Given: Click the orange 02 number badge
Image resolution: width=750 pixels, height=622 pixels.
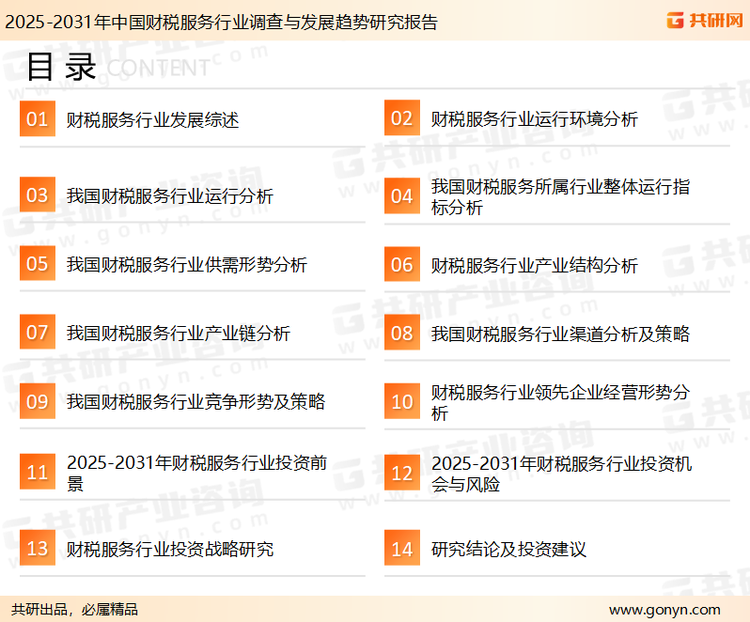Looking at the screenshot, I should [x=402, y=118].
